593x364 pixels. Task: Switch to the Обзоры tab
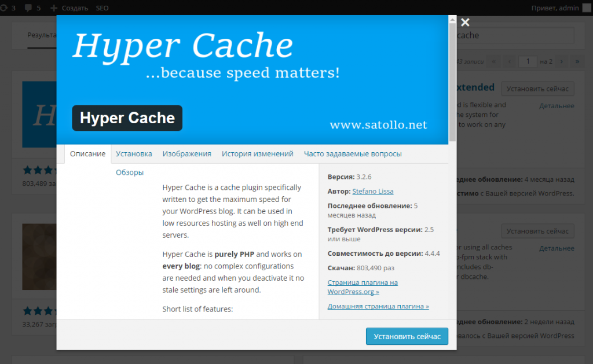(130, 172)
